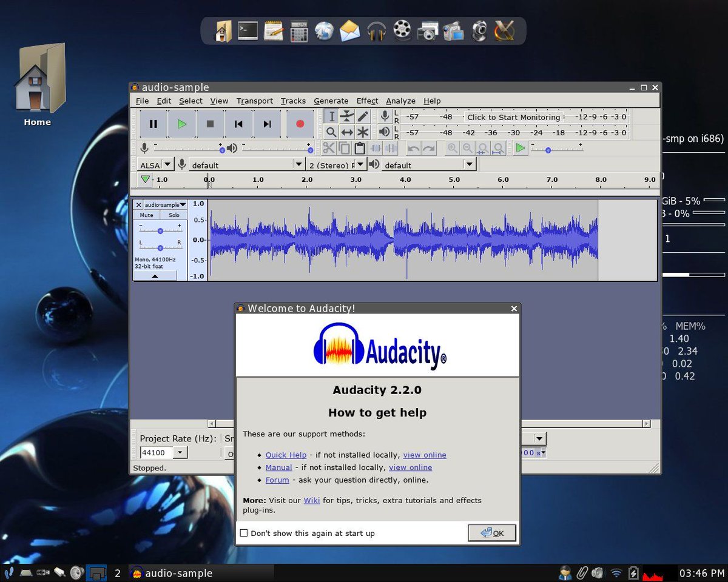This screenshot has width=728, height=582.
Task: Click the Fit Selection zoom icon
Action: pos(483,148)
